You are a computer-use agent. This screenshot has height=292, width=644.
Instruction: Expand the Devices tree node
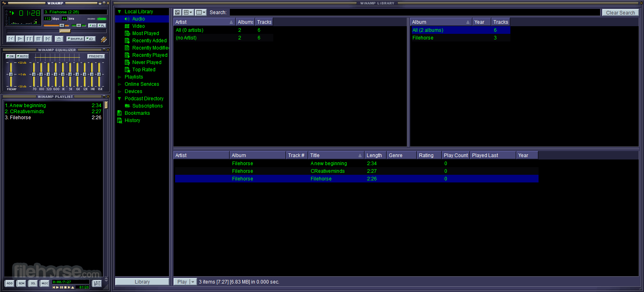pyautogui.click(x=119, y=91)
